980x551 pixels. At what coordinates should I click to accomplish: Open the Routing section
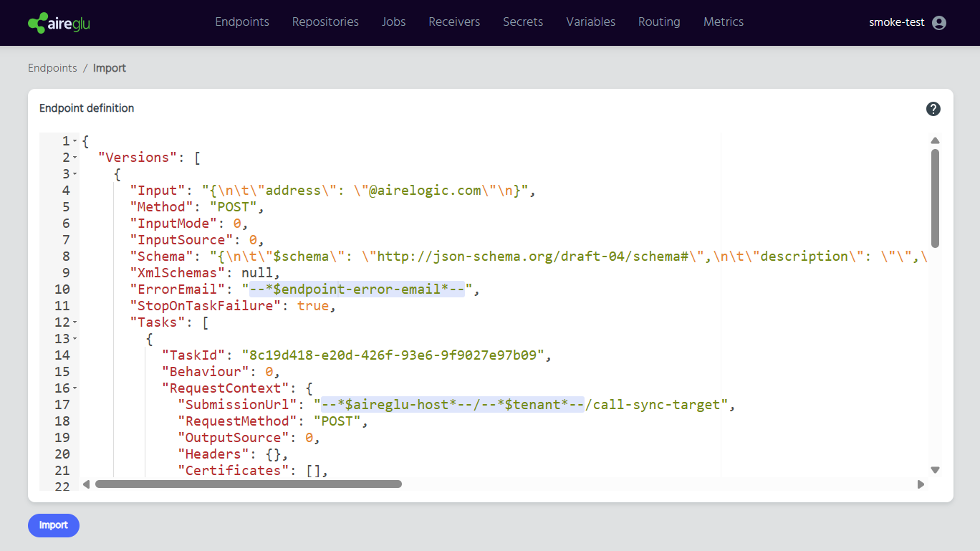tap(659, 22)
